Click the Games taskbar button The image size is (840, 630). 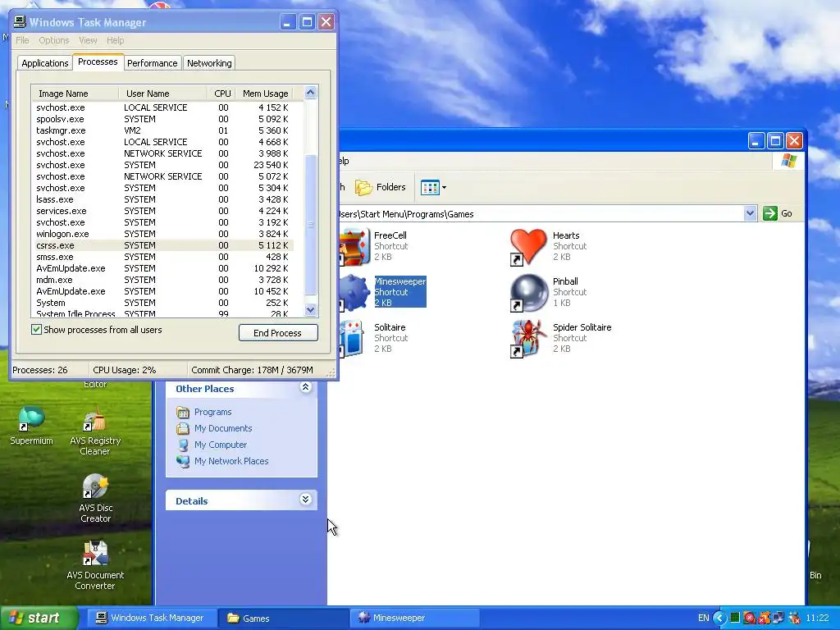pyautogui.click(x=283, y=618)
